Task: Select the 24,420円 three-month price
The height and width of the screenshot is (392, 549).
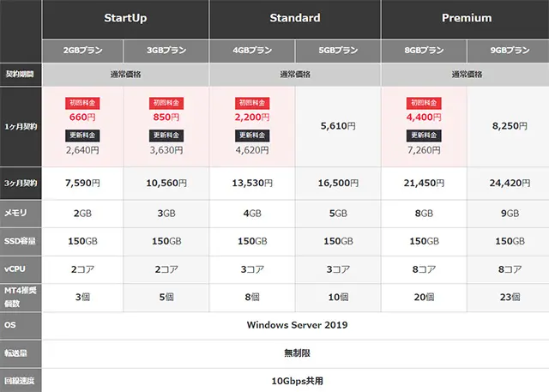Action: point(510,183)
